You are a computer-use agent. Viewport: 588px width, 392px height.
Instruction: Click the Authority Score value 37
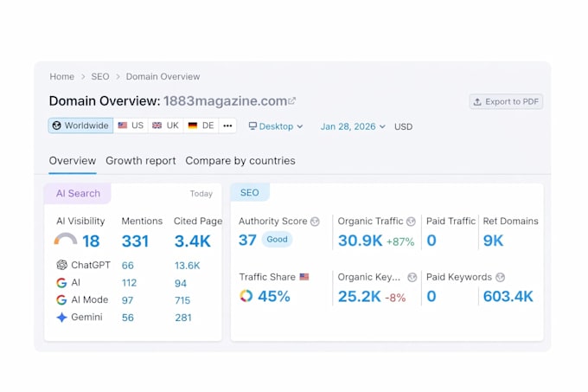pyautogui.click(x=247, y=240)
